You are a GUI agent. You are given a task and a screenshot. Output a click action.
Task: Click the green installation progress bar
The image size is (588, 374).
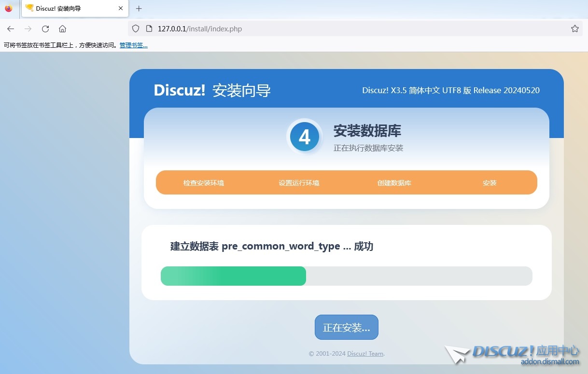pyautogui.click(x=234, y=276)
